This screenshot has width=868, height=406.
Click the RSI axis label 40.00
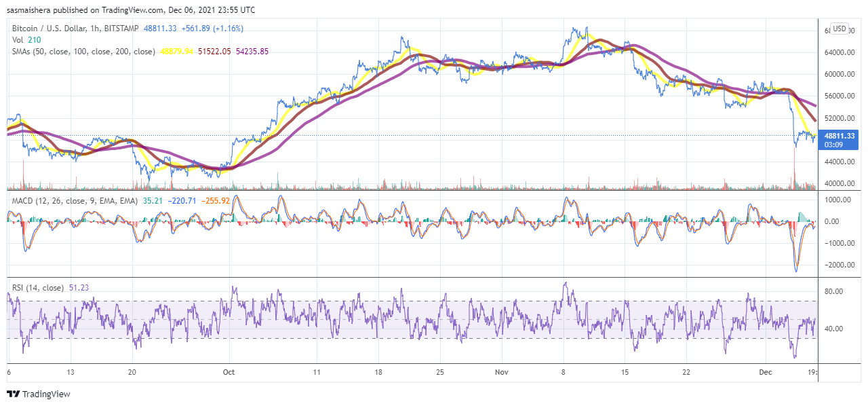833,329
